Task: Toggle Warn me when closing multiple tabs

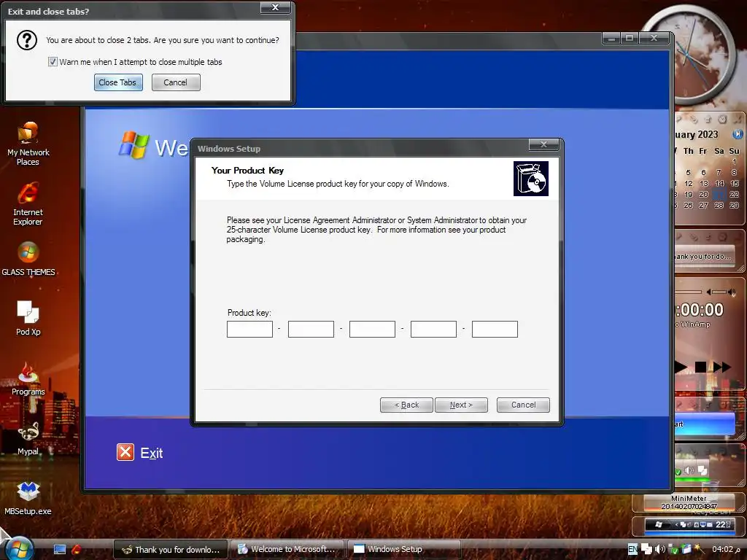Action: coord(53,62)
